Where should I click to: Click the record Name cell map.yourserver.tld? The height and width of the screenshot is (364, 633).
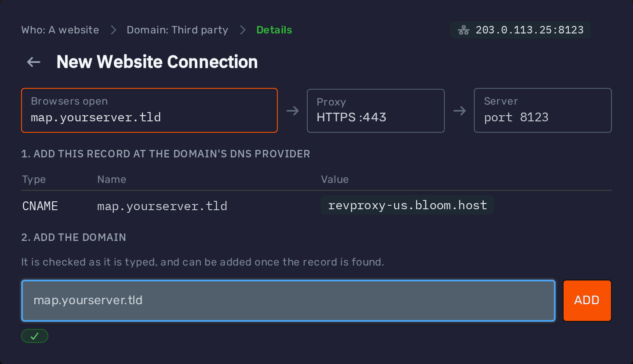tap(162, 206)
